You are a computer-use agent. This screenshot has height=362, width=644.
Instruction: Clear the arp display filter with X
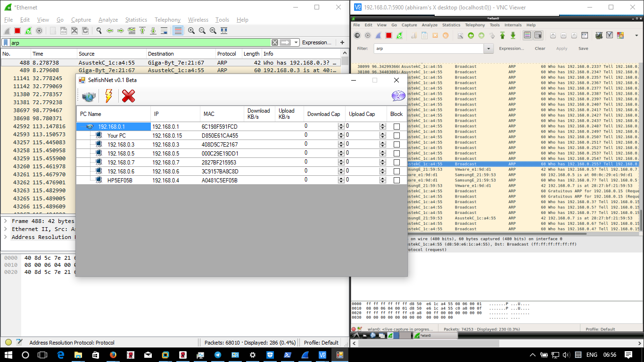click(275, 42)
